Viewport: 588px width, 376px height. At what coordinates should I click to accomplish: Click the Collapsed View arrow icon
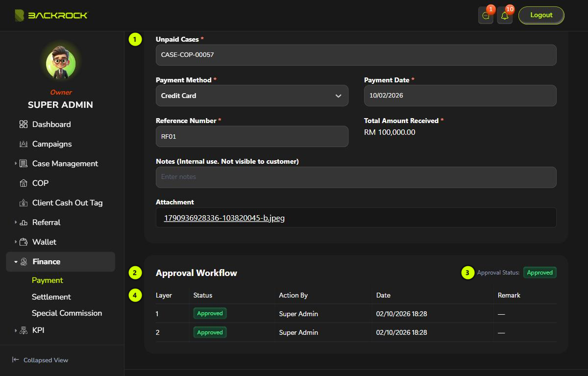[x=15, y=360]
